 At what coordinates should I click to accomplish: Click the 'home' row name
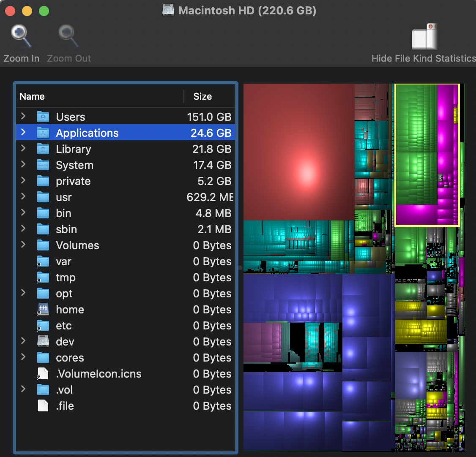(x=70, y=310)
